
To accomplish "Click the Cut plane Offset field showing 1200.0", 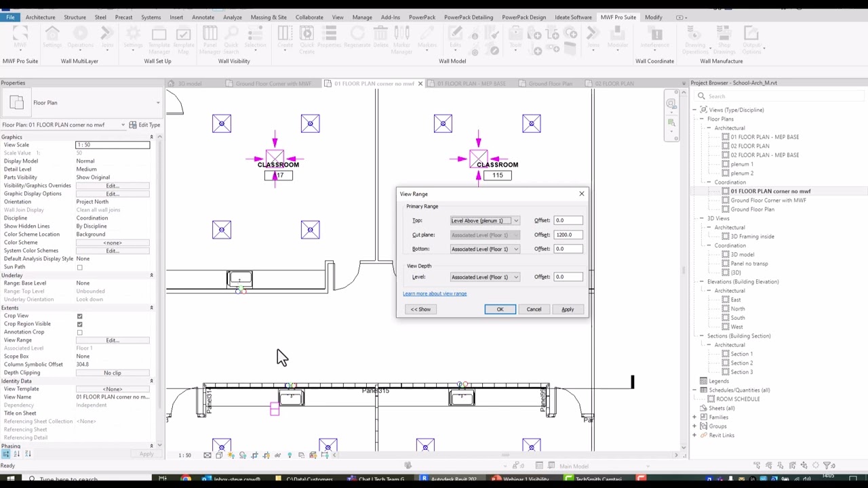I will click(x=568, y=235).
